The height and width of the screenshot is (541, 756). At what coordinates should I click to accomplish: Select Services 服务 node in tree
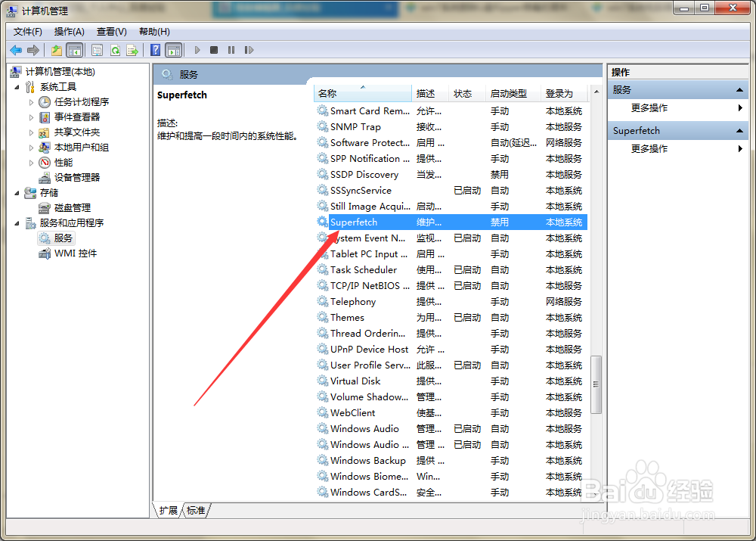tap(57, 238)
